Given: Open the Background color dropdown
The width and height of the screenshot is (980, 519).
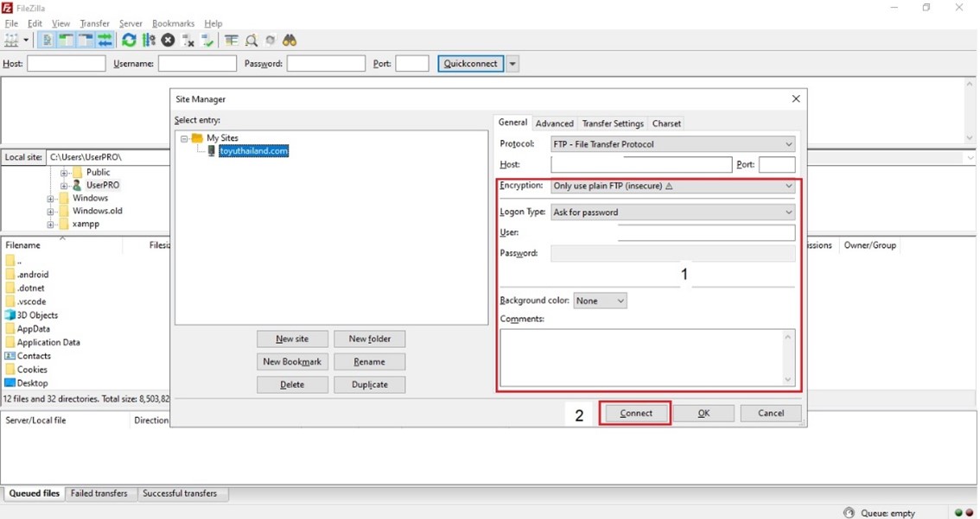Looking at the screenshot, I should tap(600, 301).
